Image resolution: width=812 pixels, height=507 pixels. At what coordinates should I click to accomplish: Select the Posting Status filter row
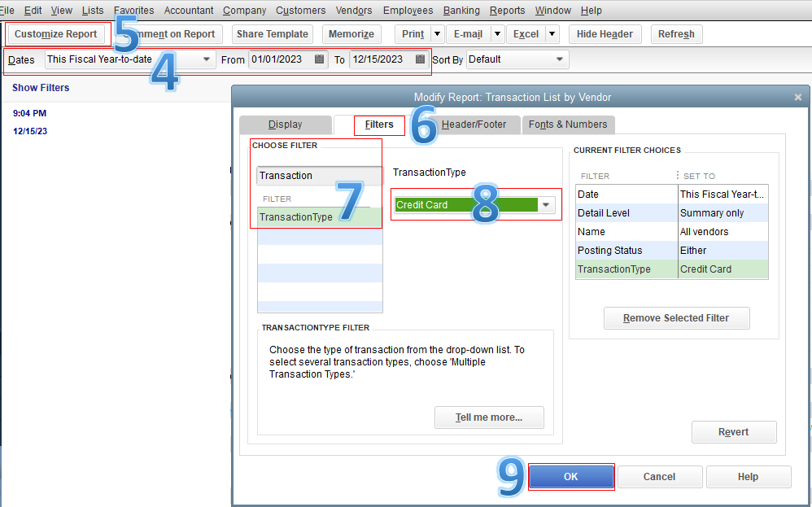[672, 250]
